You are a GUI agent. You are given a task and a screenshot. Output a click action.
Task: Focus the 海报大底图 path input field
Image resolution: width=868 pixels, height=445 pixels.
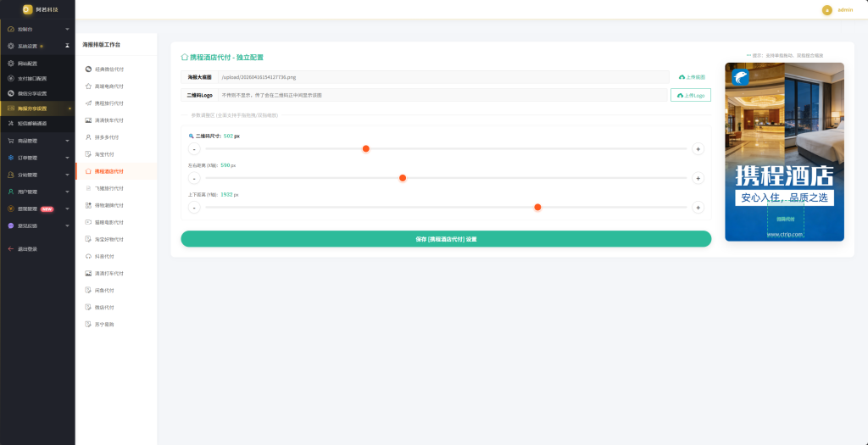[x=443, y=77]
